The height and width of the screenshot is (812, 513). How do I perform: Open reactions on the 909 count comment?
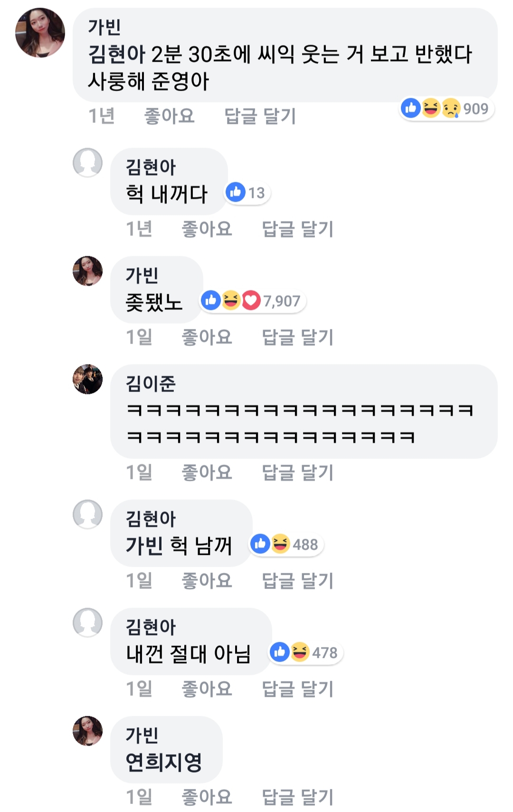coord(446,109)
